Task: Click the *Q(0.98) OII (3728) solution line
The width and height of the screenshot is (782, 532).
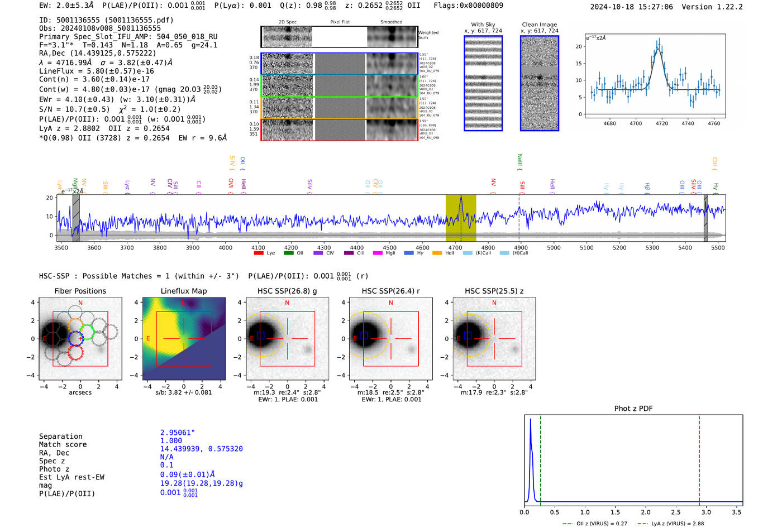Action: point(133,138)
